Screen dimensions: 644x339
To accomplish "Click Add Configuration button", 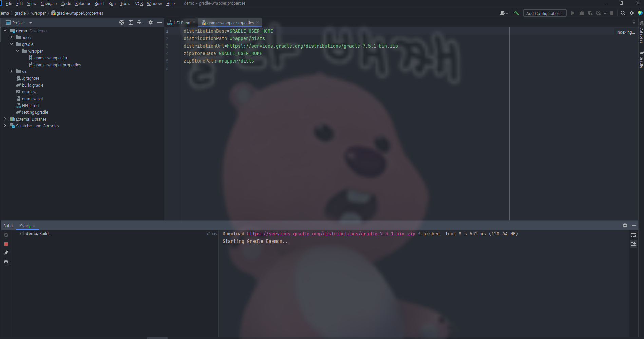I will click(x=545, y=13).
